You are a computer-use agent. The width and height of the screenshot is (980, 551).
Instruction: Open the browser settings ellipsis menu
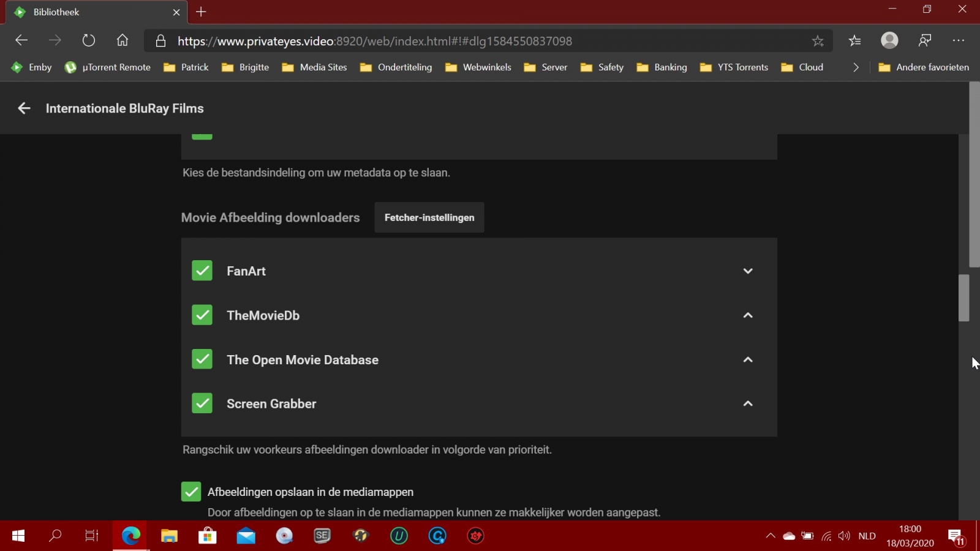click(x=959, y=41)
